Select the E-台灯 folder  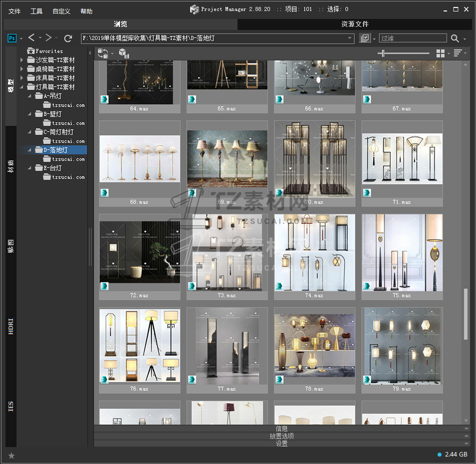53,168
